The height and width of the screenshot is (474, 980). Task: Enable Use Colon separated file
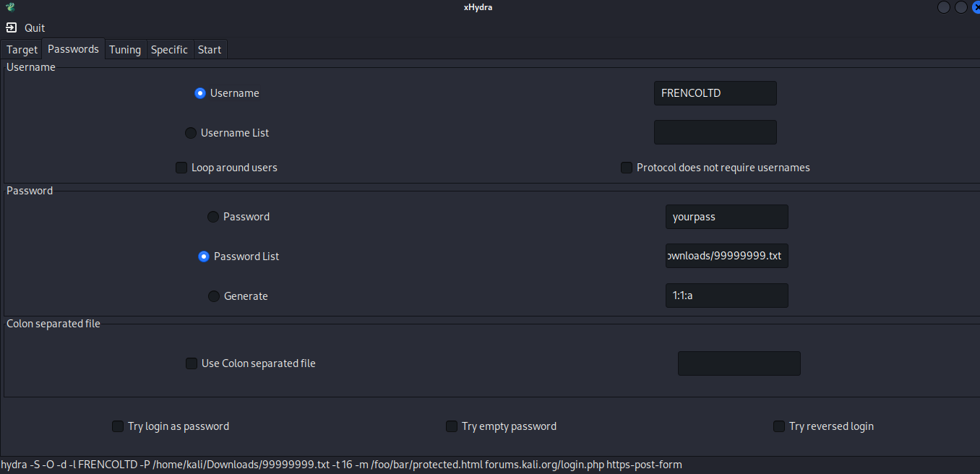(192, 363)
